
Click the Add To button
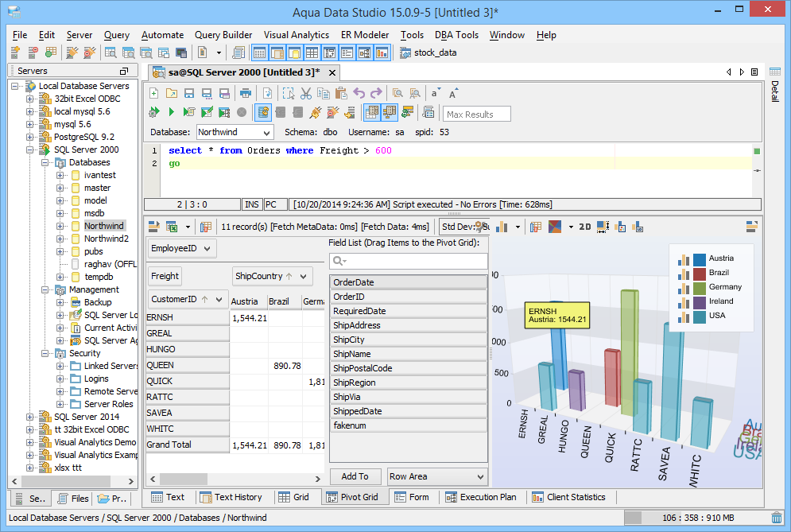pyautogui.click(x=355, y=476)
